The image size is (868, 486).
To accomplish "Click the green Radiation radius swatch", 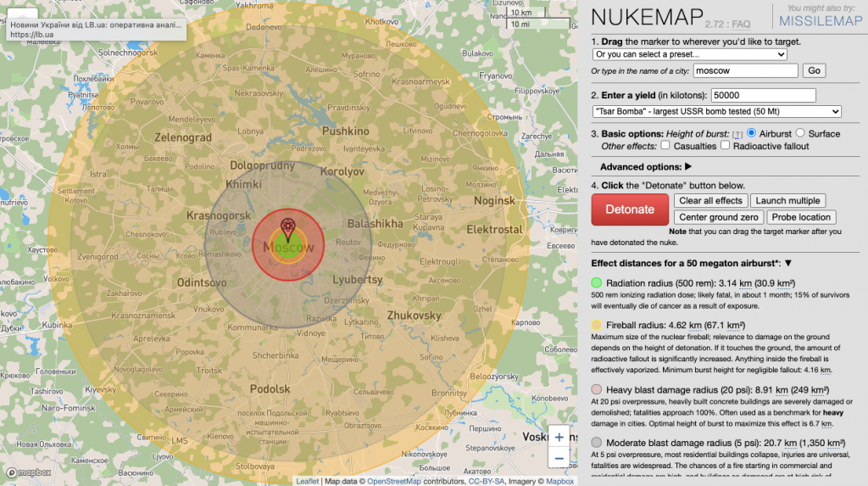I will [x=596, y=282].
